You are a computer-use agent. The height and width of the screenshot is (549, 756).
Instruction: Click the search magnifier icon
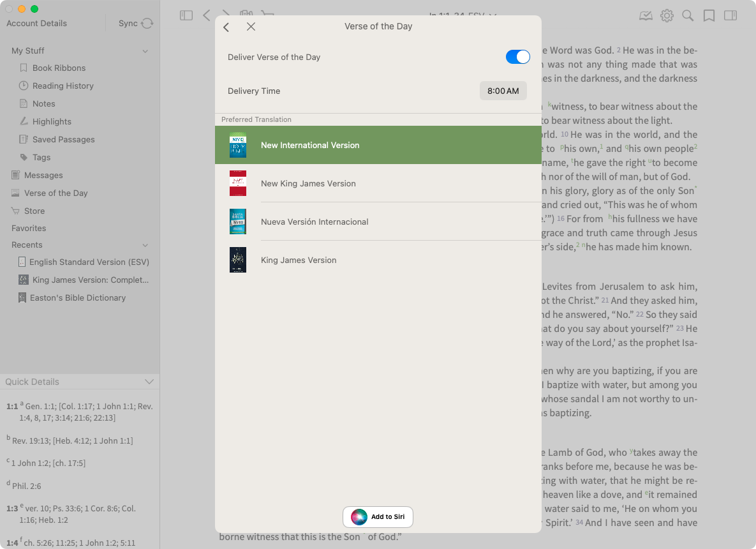pyautogui.click(x=688, y=15)
